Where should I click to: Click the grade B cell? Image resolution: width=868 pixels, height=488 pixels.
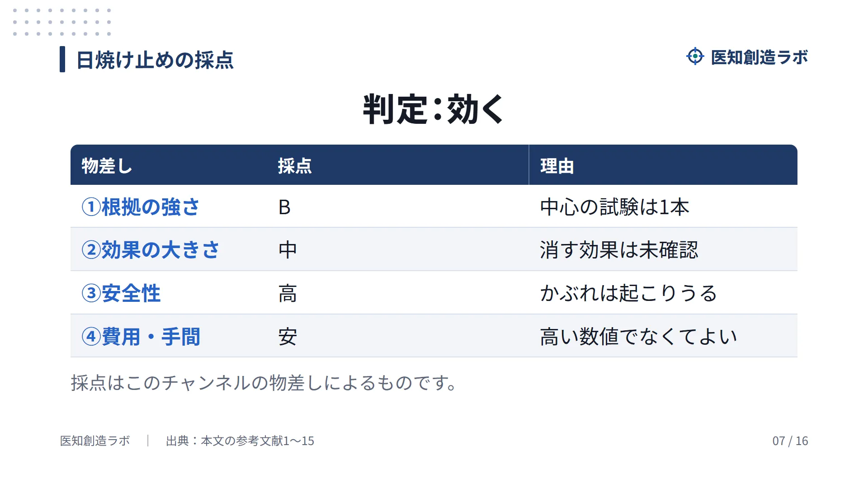(284, 207)
